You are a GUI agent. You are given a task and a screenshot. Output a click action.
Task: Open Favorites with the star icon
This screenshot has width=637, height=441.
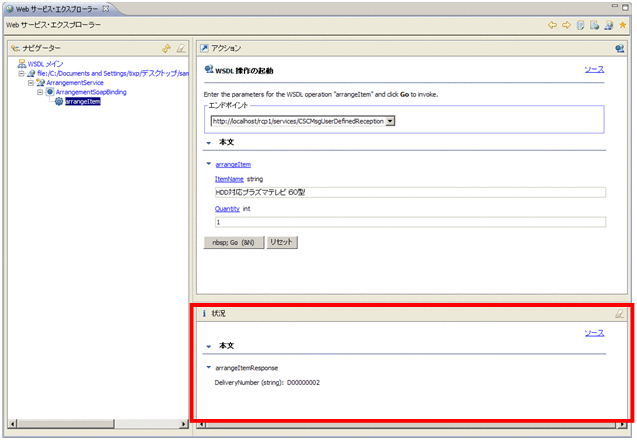pyautogui.click(x=622, y=25)
